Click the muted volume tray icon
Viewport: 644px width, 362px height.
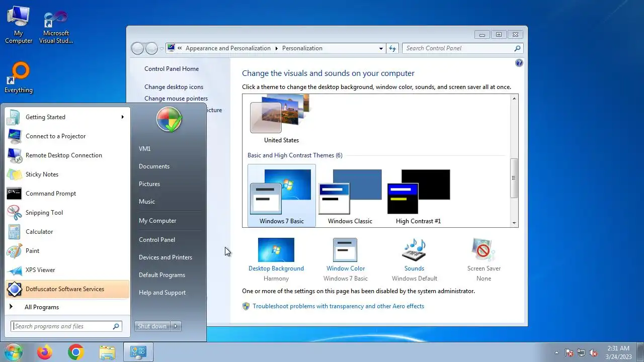tap(593, 352)
